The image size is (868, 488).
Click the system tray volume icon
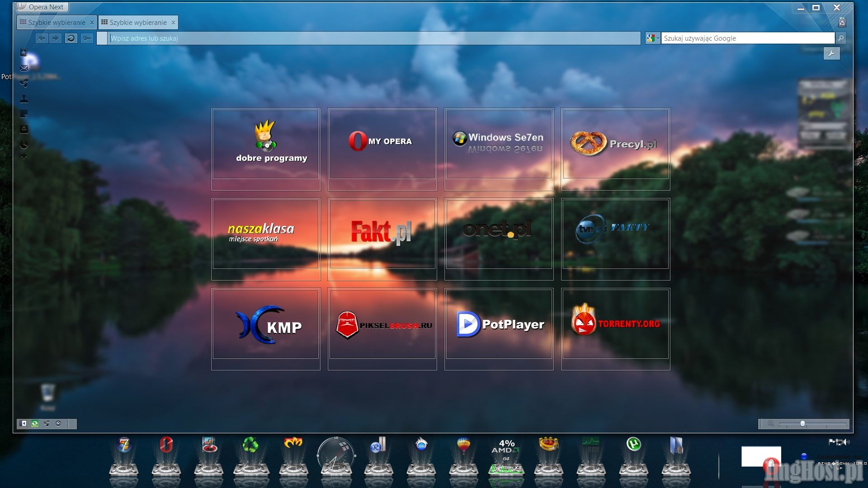[846, 442]
